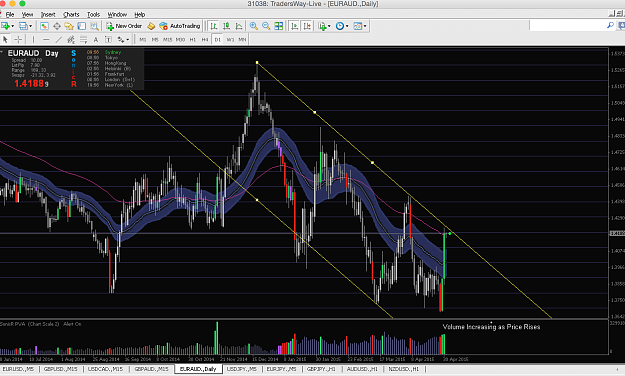Toggle the Navigator folder-star icon
Screen dimensions: 625x376
click(x=69, y=26)
